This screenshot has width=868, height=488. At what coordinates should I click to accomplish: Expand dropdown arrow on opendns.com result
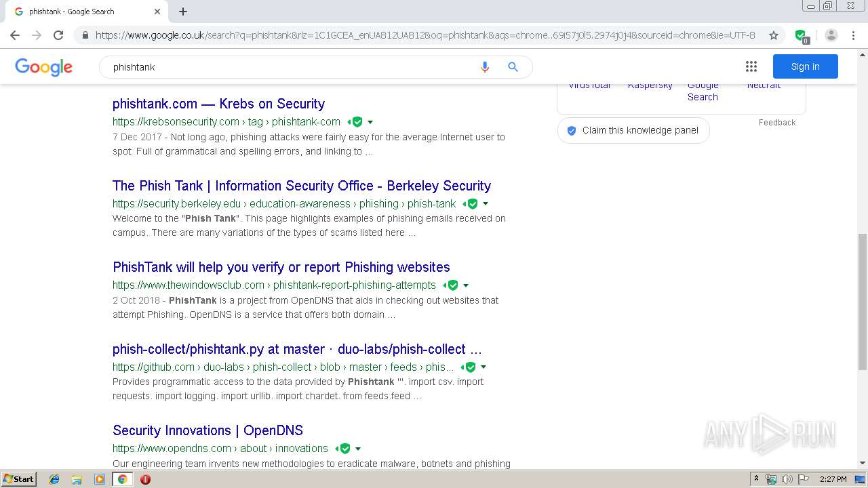(358, 449)
